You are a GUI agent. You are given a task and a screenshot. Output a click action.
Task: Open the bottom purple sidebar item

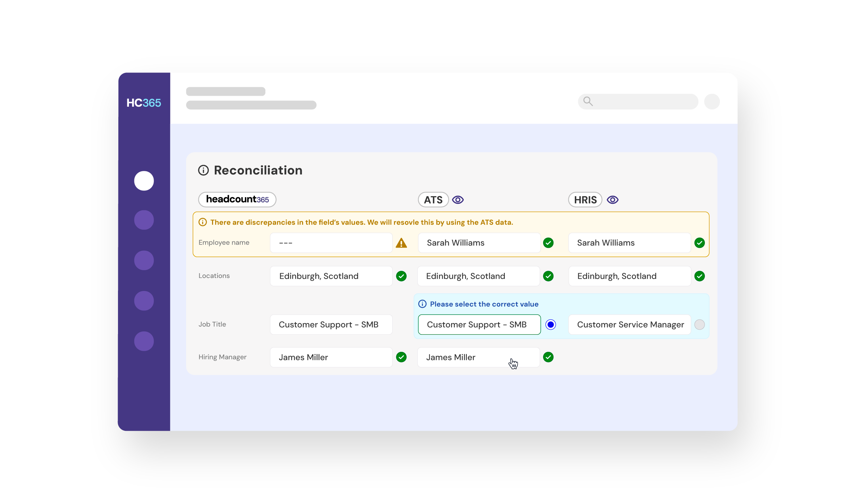144,341
